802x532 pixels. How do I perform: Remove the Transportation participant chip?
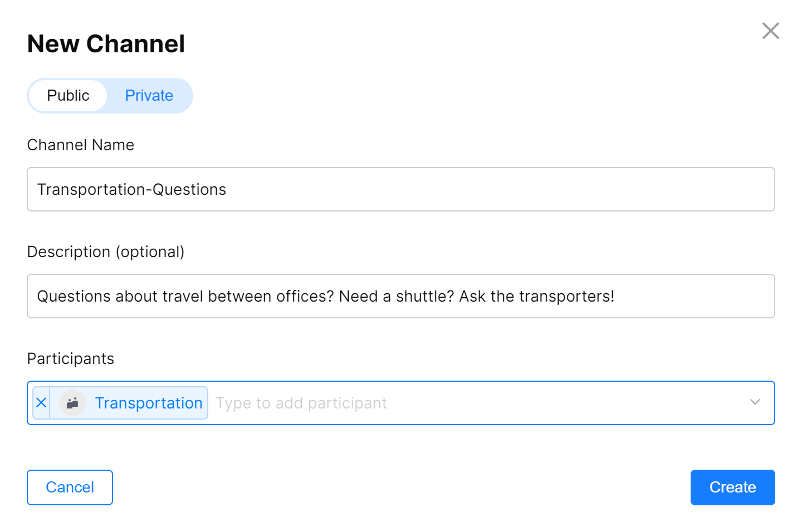pyautogui.click(x=41, y=403)
